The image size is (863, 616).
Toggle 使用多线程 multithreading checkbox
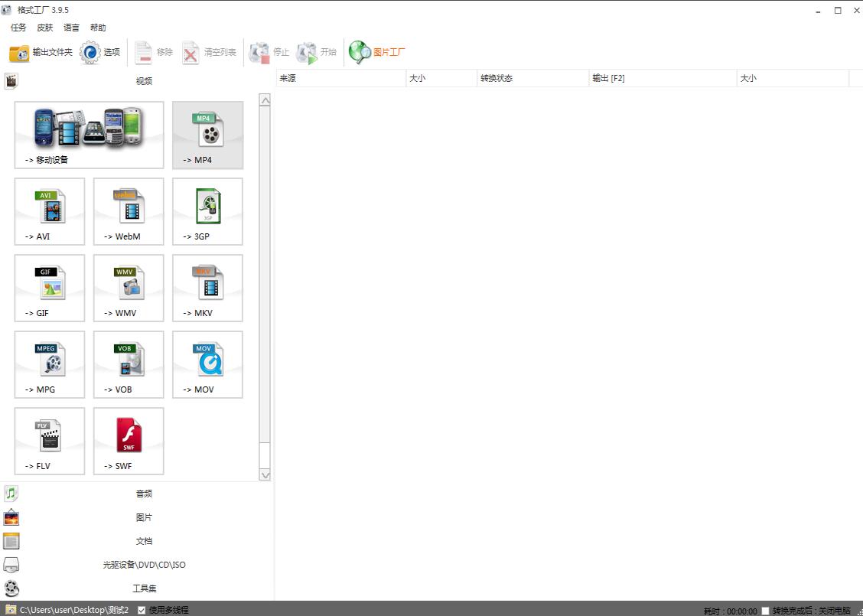pos(142,610)
